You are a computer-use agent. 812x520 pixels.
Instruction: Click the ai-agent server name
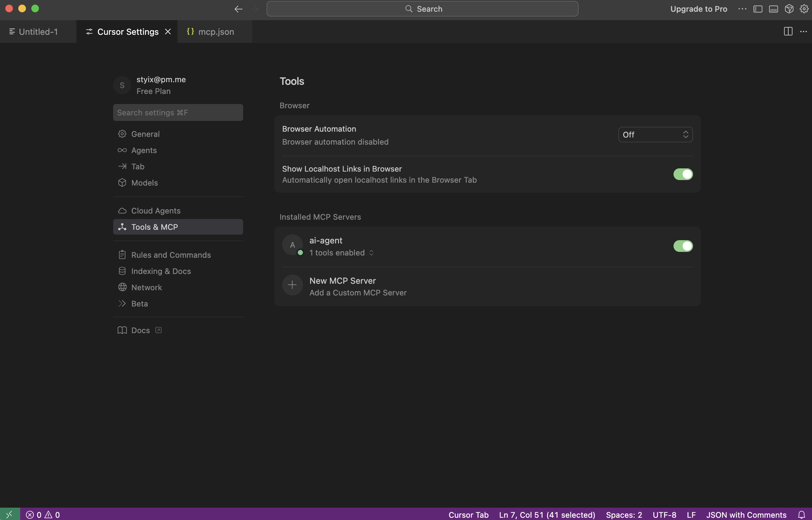pyautogui.click(x=326, y=240)
